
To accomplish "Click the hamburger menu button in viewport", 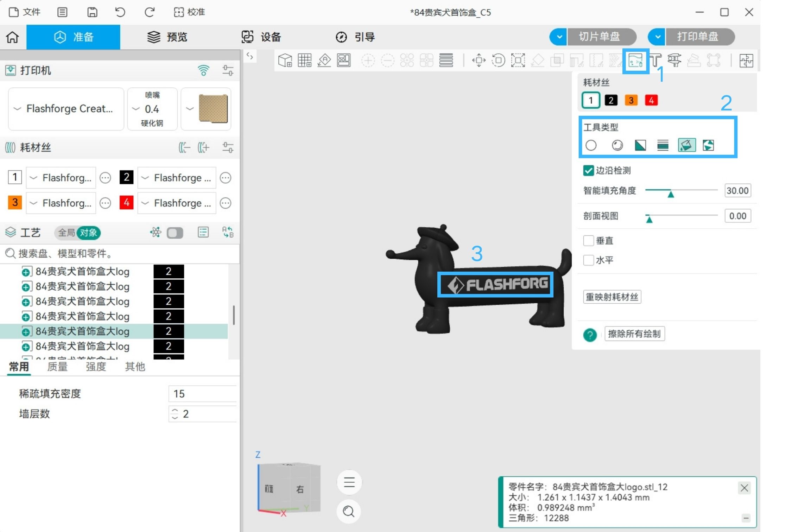I will (349, 482).
